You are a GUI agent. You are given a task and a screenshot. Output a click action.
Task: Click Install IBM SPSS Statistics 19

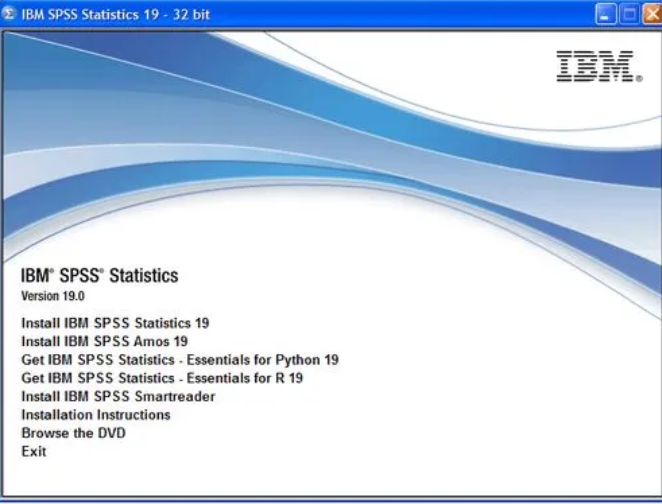coord(115,323)
